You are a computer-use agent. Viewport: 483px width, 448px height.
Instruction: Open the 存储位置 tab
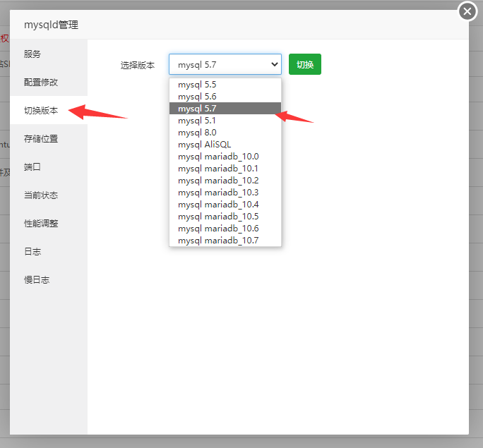[49, 139]
